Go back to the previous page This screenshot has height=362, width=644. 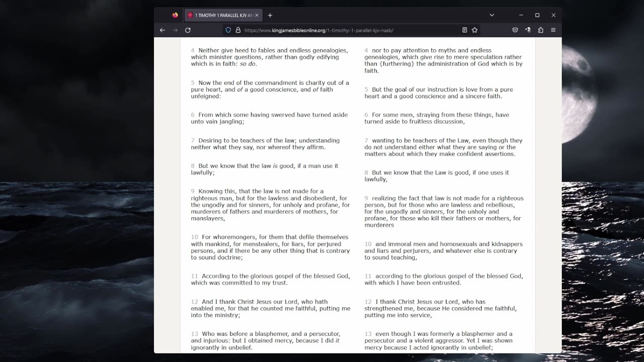click(162, 30)
